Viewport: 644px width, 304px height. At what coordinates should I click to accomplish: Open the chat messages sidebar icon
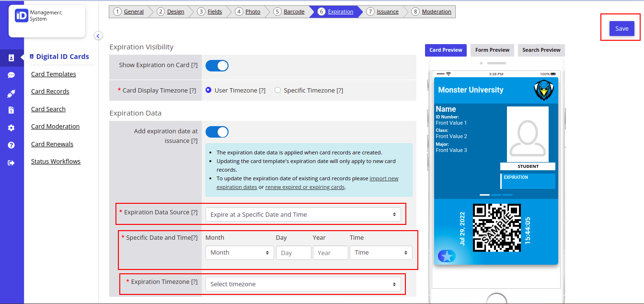pyautogui.click(x=11, y=75)
